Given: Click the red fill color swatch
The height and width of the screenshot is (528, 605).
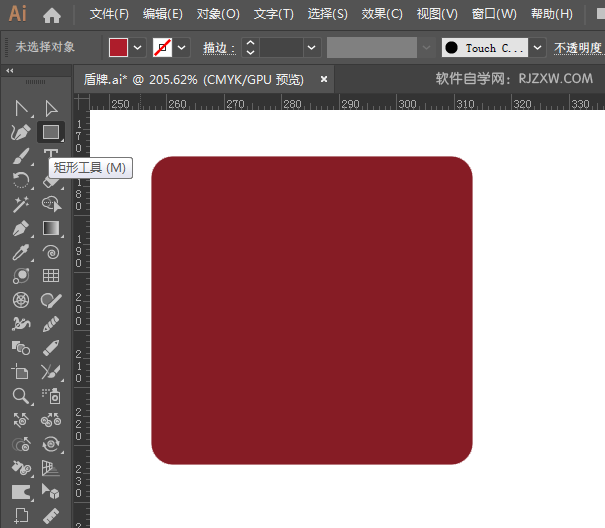Looking at the screenshot, I should (x=119, y=47).
